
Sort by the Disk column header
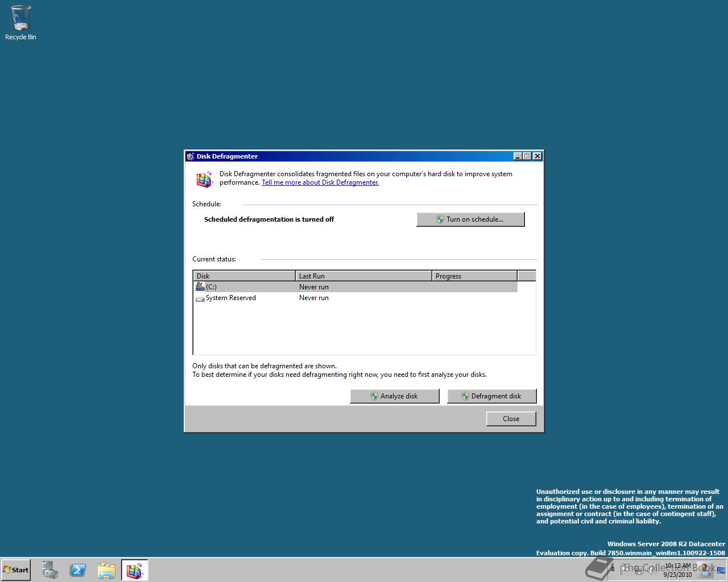pyautogui.click(x=244, y=276)
